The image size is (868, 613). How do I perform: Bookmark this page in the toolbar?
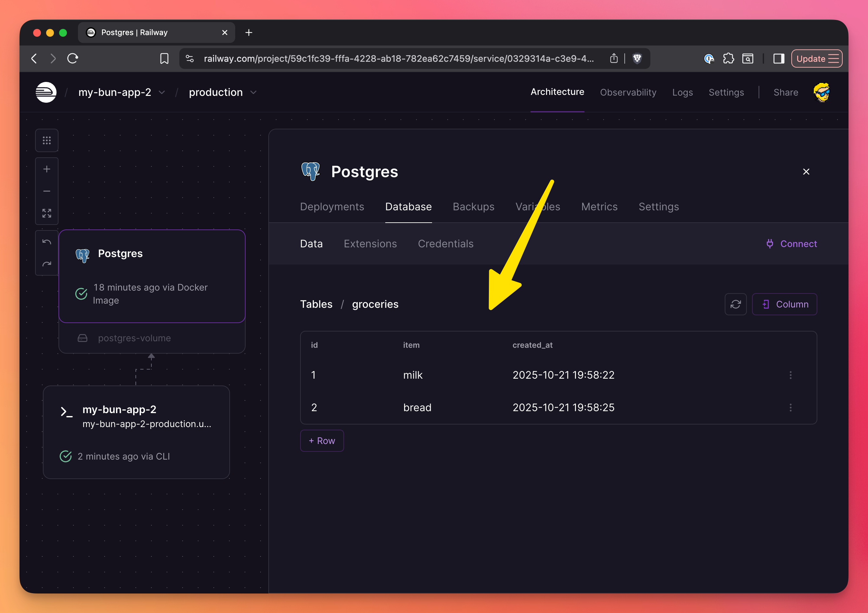coord(164,59)
